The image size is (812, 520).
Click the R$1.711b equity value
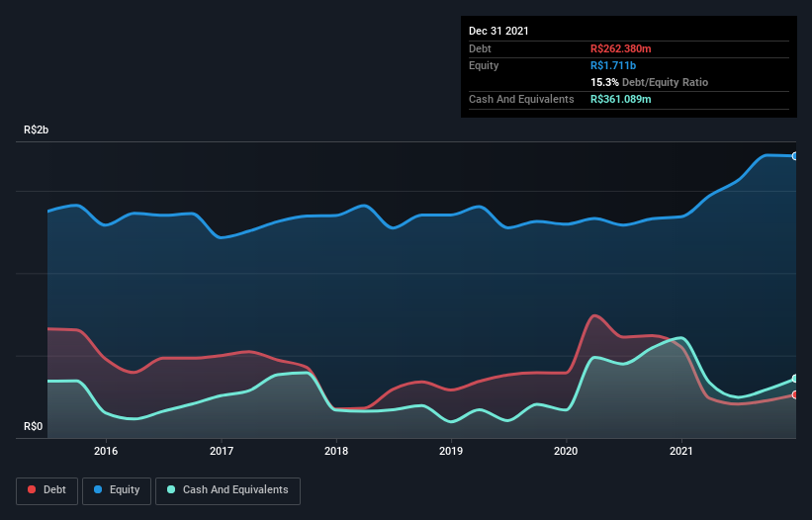point(613,65)
